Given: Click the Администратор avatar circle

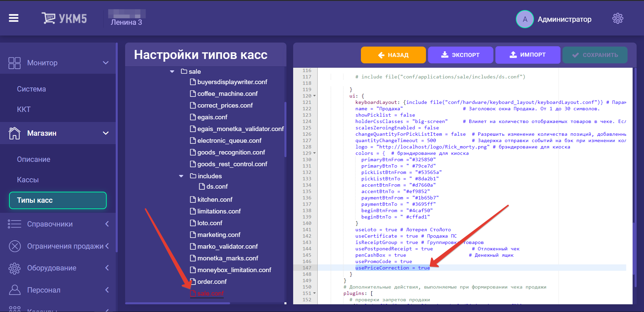Looking at the screenshot, I should 525,19.
